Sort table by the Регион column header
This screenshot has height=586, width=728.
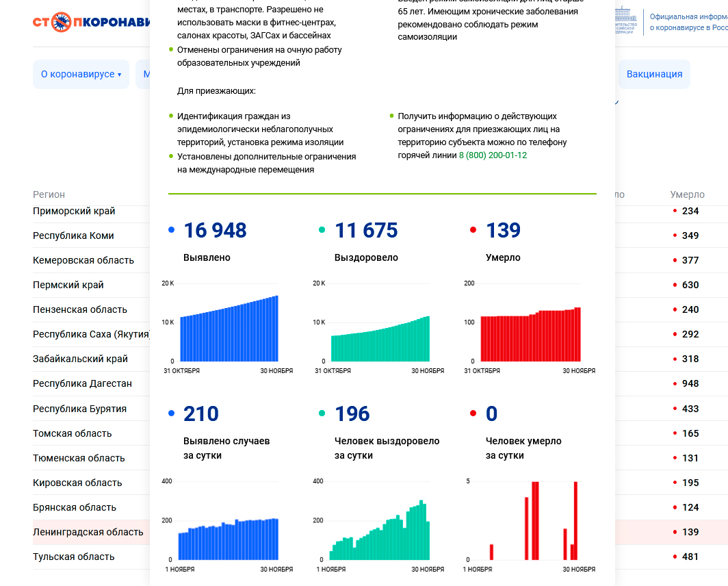tap(49, 194)
